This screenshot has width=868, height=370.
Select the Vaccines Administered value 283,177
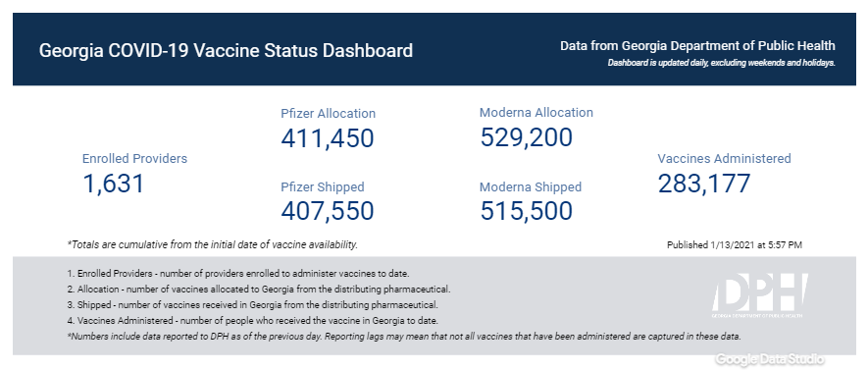tap(704, 184)
